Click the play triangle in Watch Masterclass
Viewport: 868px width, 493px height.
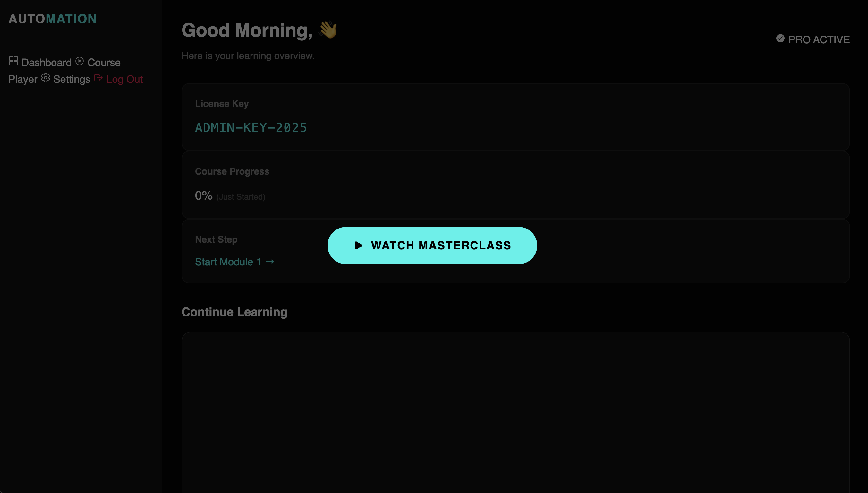(358, 246)
